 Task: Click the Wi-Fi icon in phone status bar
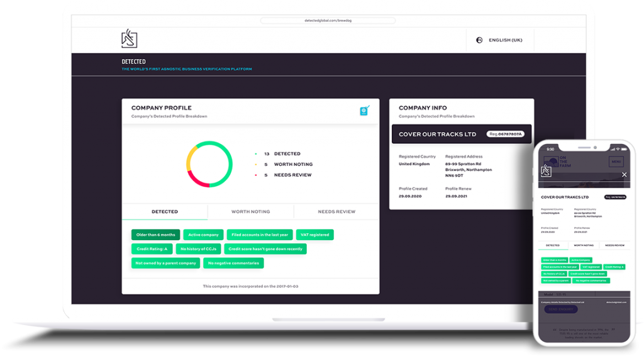tap(618, 150)
